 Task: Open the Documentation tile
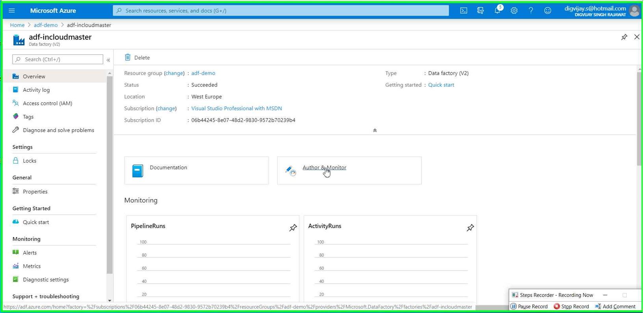pos(197,170)
